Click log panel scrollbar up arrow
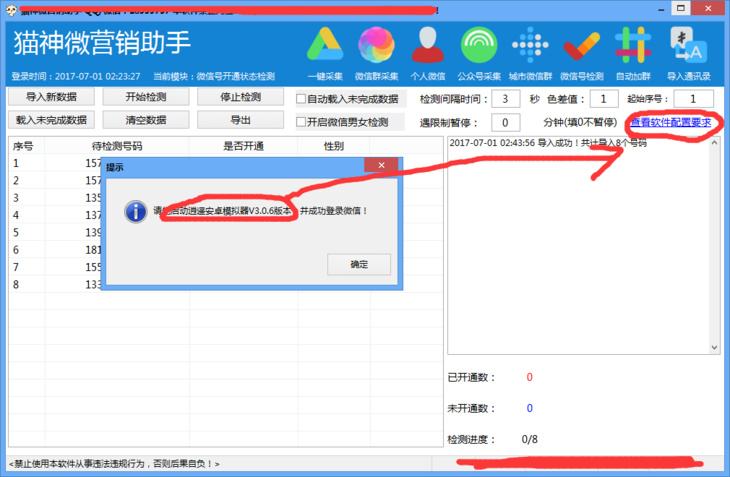The width and height of the screenshot is (730, 477). 715,143
